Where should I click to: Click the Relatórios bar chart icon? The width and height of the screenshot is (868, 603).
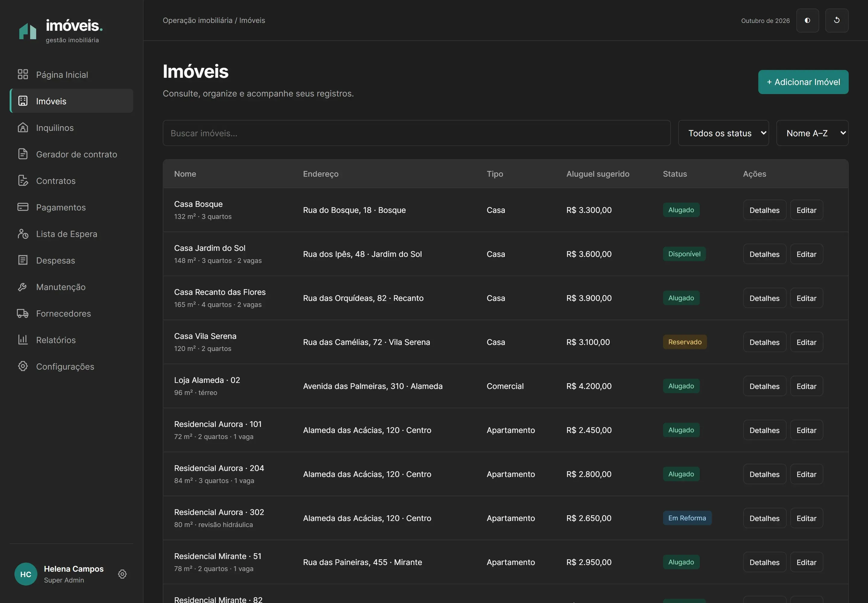click(x=23, y=340)
